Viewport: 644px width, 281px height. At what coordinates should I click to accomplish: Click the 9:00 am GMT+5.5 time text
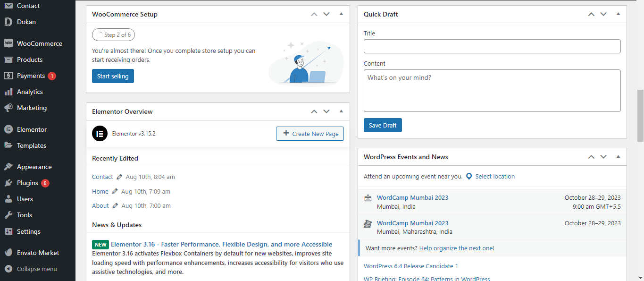pyautogui.click(x=596, y=206)
